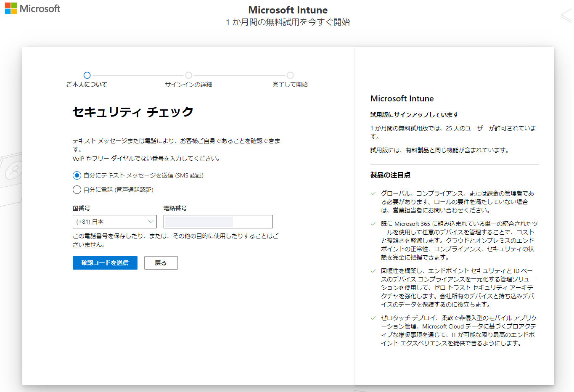
Task: Click the ご本人について step circle
Action: click(87, 75)
